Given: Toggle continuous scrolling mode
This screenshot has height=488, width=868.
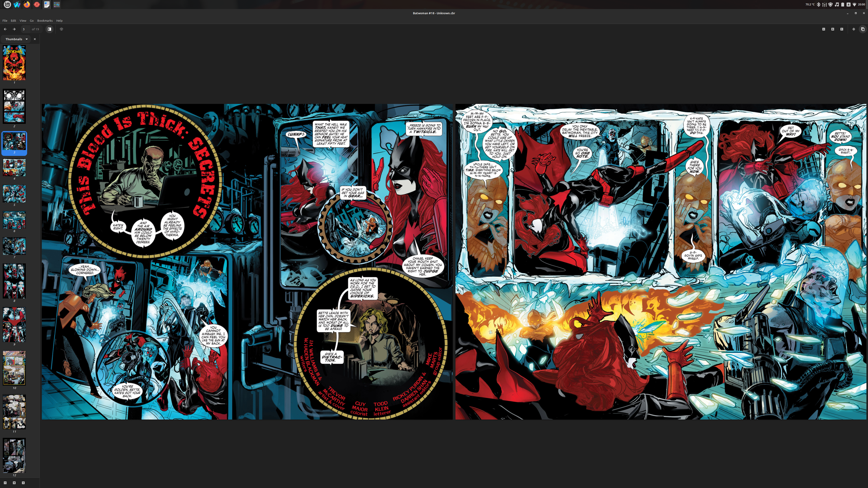Looking at the screenshot, I should [x=854, y=29].
